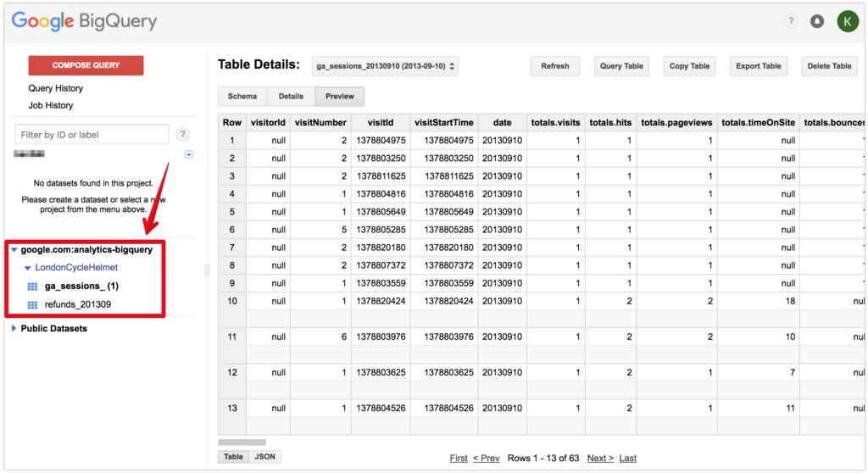
Task: Collapse the LondonCycleHelmet dataset
Action: coord(27,268)
